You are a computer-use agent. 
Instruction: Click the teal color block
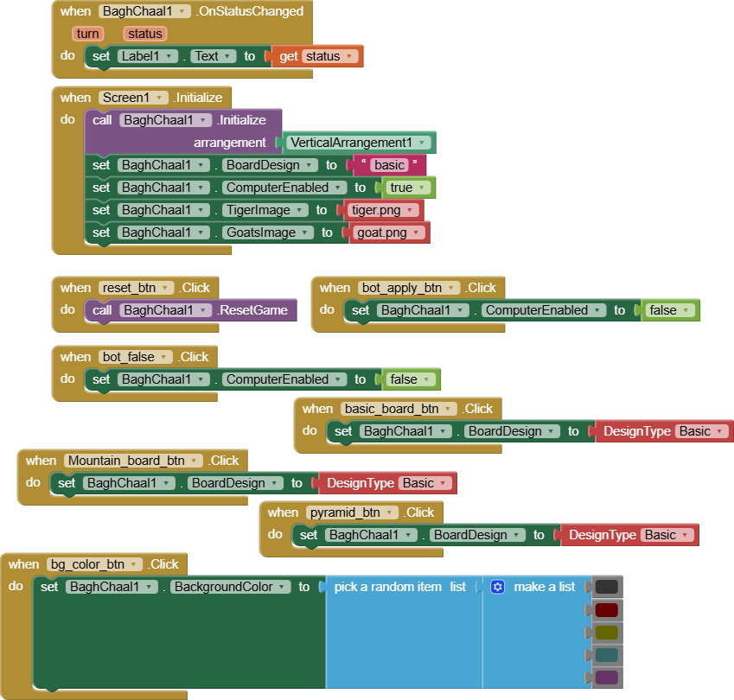(x=607, y=654)
